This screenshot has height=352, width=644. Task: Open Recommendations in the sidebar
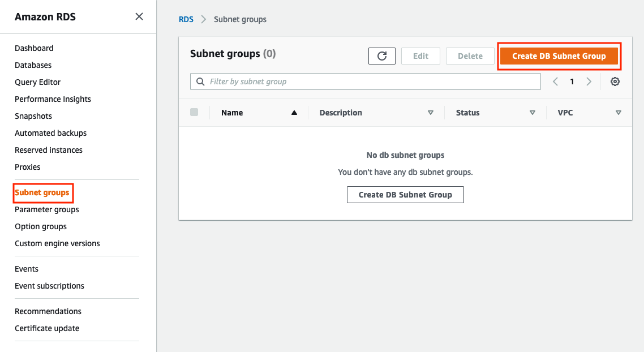(48, 311)
